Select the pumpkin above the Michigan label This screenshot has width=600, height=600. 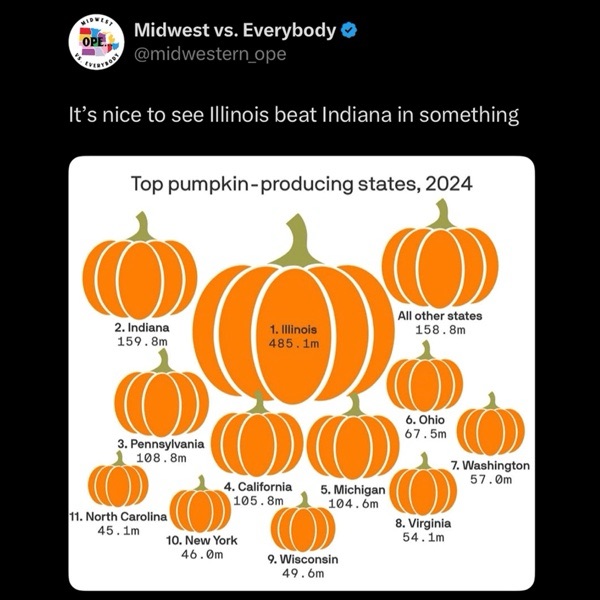[x=352, y=442]
